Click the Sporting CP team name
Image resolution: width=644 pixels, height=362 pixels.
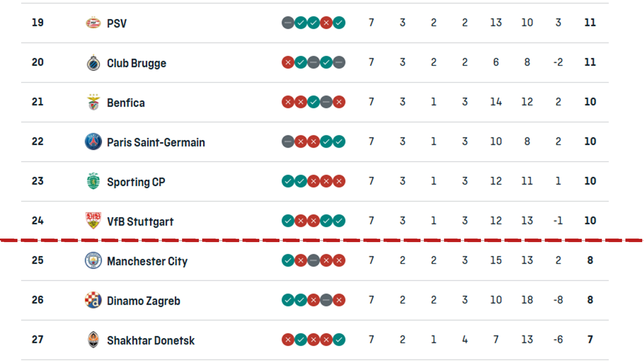(136, 182)
